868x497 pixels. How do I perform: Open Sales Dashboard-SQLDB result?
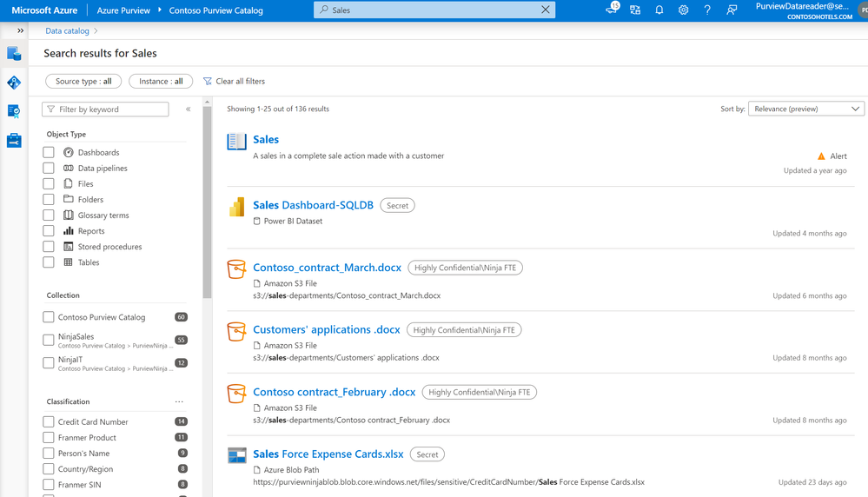(314, 205)
